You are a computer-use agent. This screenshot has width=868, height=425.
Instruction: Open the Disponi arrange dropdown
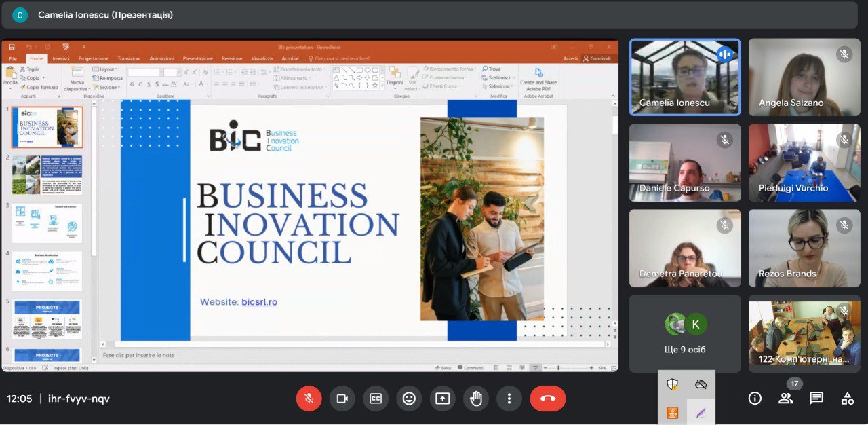395,78
